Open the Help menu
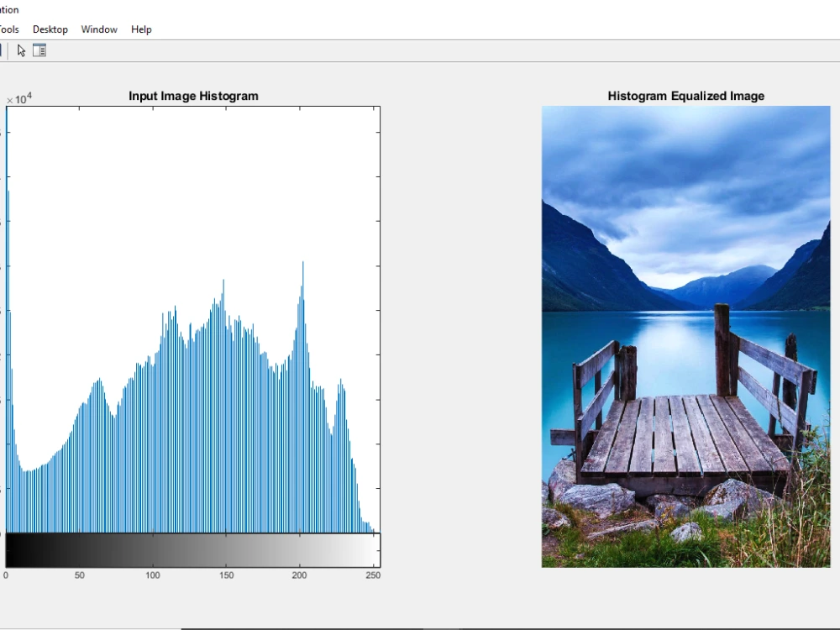This screenshot has width=840, height=630. (x=141, y=29)
